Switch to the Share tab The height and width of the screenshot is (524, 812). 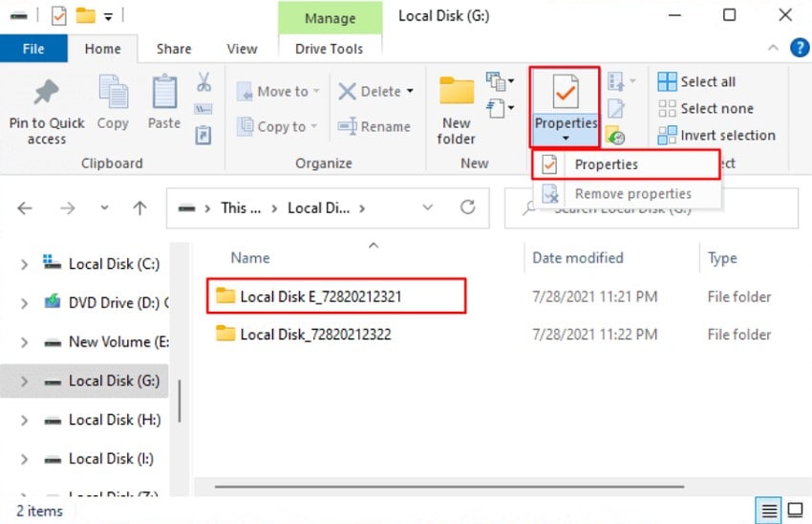click(174, 49)
